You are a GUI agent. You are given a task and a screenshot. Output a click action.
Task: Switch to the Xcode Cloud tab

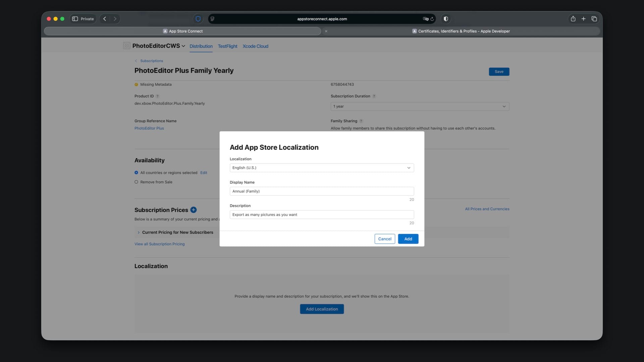255,46
